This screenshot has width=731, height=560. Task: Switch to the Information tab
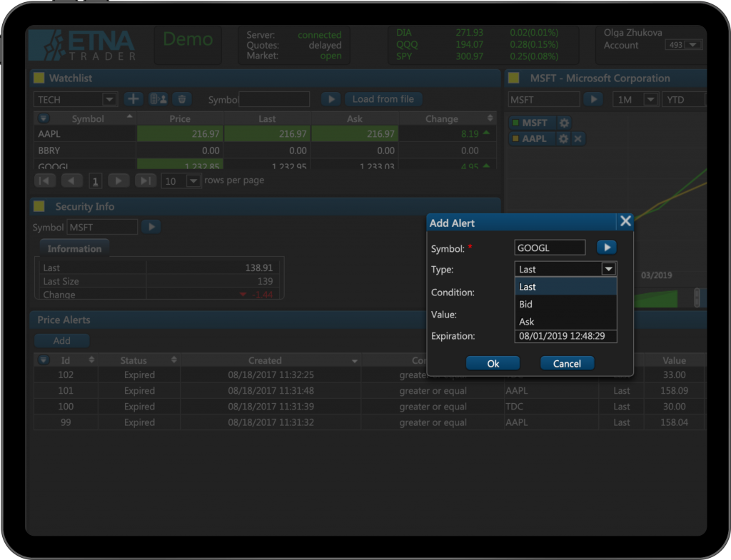coord(74,248)
